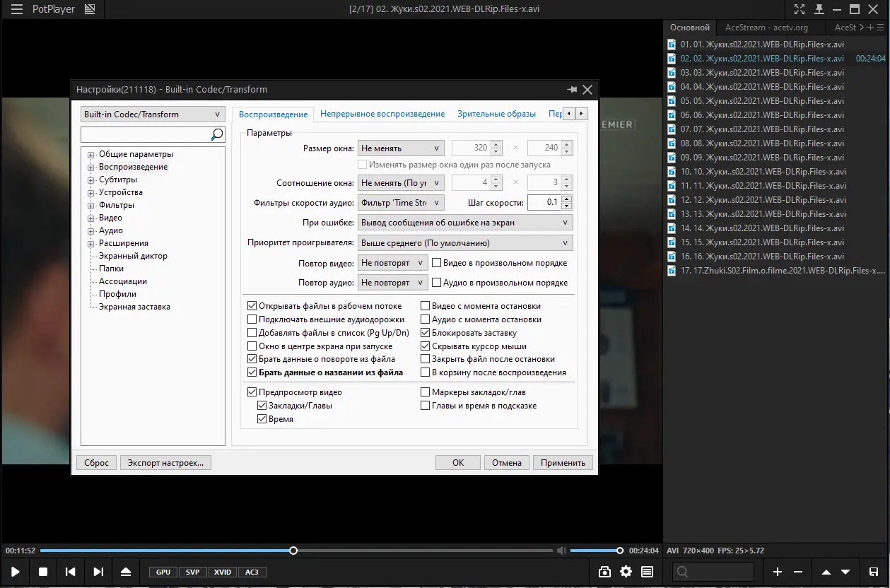Open the screen capture camera icon
Viewport: 890px width, 588px height.
(x=604, y=572)
